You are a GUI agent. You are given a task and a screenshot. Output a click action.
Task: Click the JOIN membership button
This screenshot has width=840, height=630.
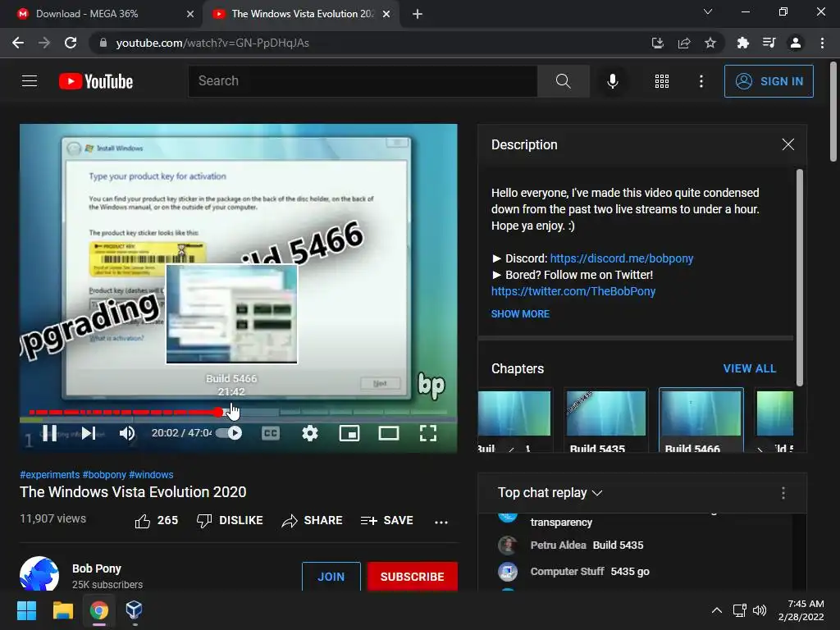[x=331, y=577]
